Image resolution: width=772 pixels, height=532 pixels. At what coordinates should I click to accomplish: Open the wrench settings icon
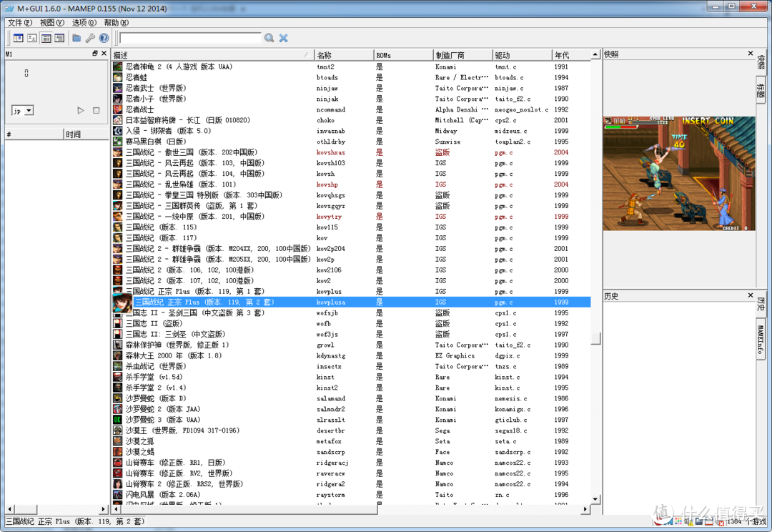90,38
